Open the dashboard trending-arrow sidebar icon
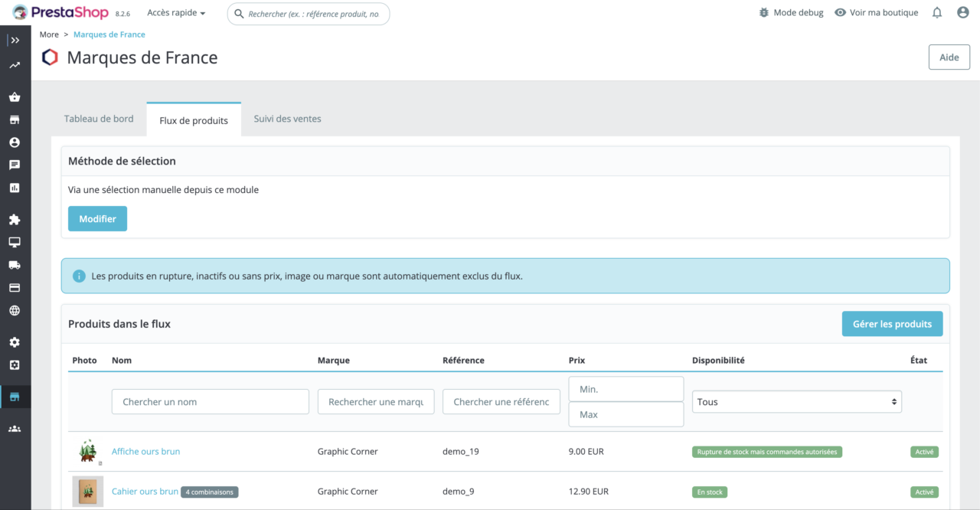The height and width of the screenshot is (510, 980). pos(15,66)
